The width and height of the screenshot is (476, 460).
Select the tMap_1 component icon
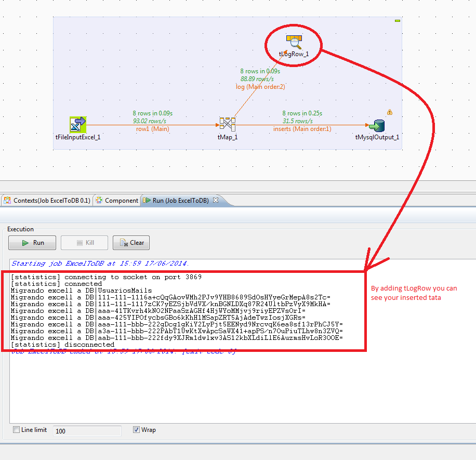coord(228,124)
